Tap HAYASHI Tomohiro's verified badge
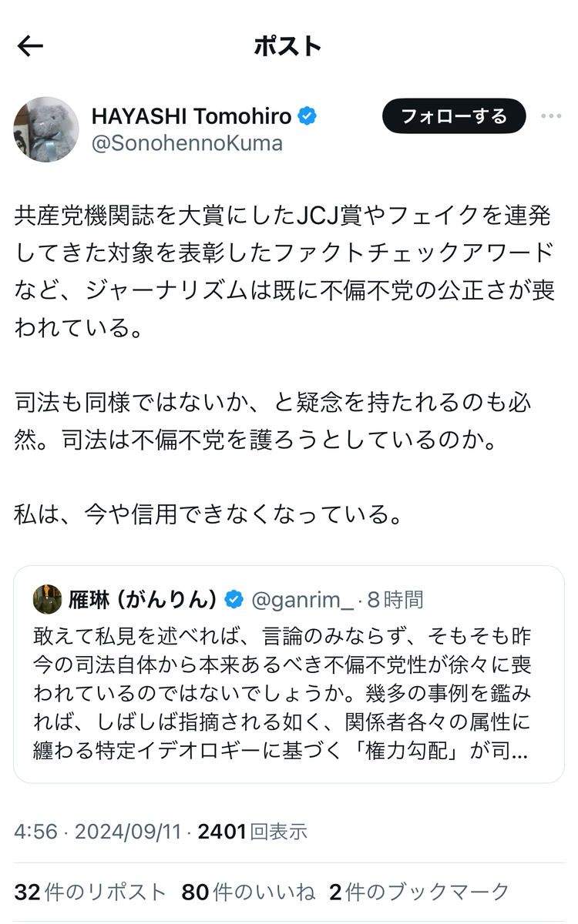Image resolution: width=578 pixels, height=924 pixels. pos(307,116)
